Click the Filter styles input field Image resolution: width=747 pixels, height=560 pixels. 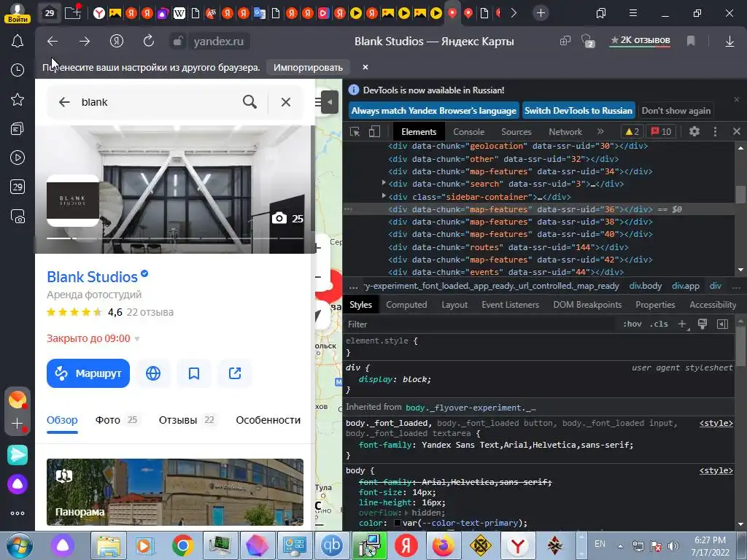click(x=480, y=324)
